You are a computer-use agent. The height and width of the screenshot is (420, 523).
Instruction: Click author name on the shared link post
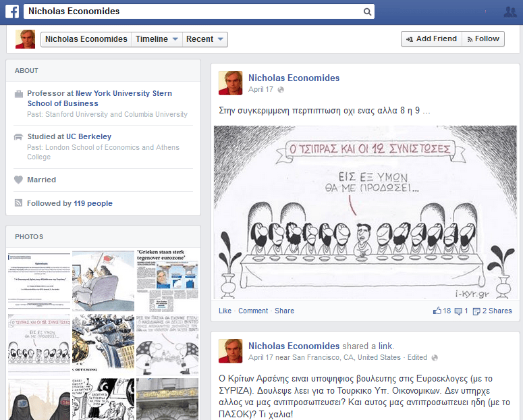point(294,346)
